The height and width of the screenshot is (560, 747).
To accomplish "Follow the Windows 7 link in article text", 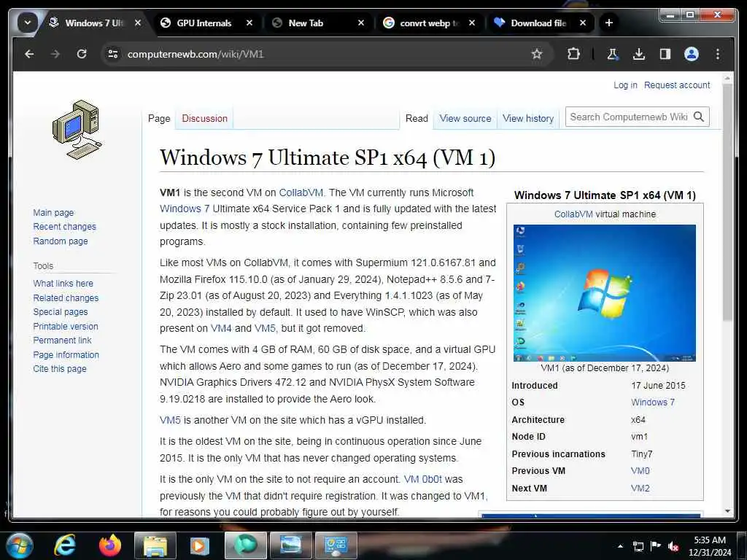I will [185, 209].
